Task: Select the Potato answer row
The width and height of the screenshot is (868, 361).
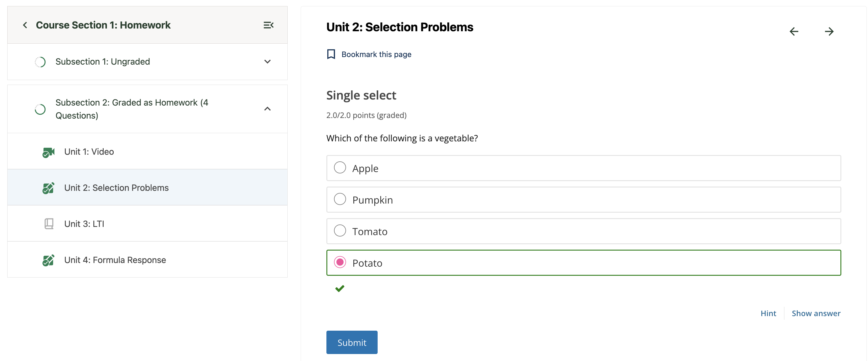Action: [x=583, y=263]
